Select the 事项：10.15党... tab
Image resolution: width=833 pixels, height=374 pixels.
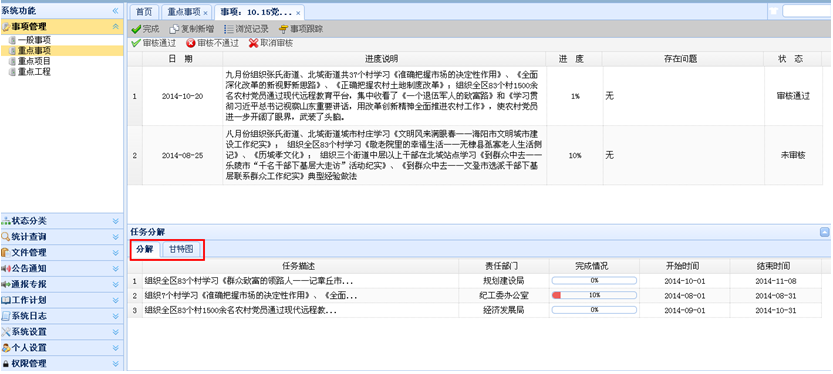coord(257,12)
